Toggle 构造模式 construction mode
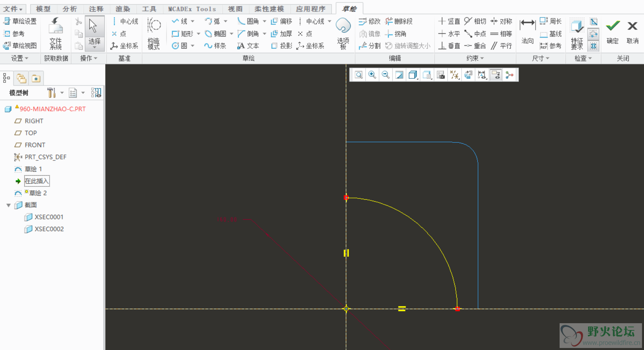The image size is (644, 350). [154, 34]
